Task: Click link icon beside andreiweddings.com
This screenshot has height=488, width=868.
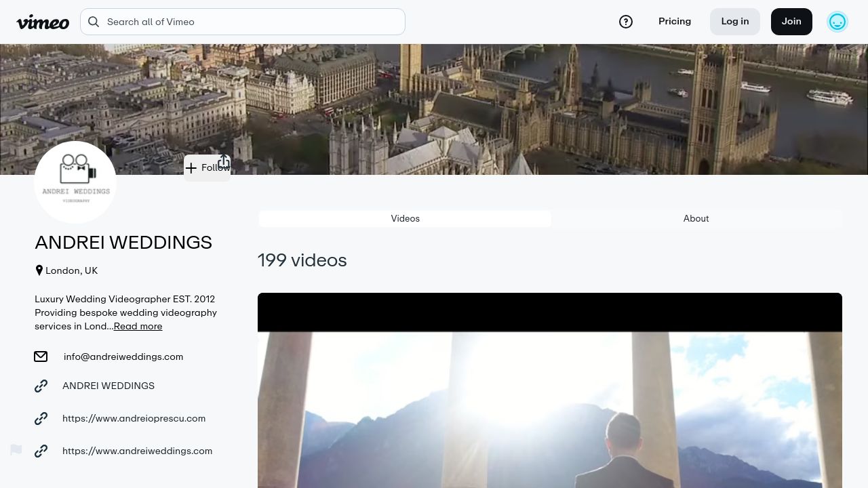Action: [41, 451]
